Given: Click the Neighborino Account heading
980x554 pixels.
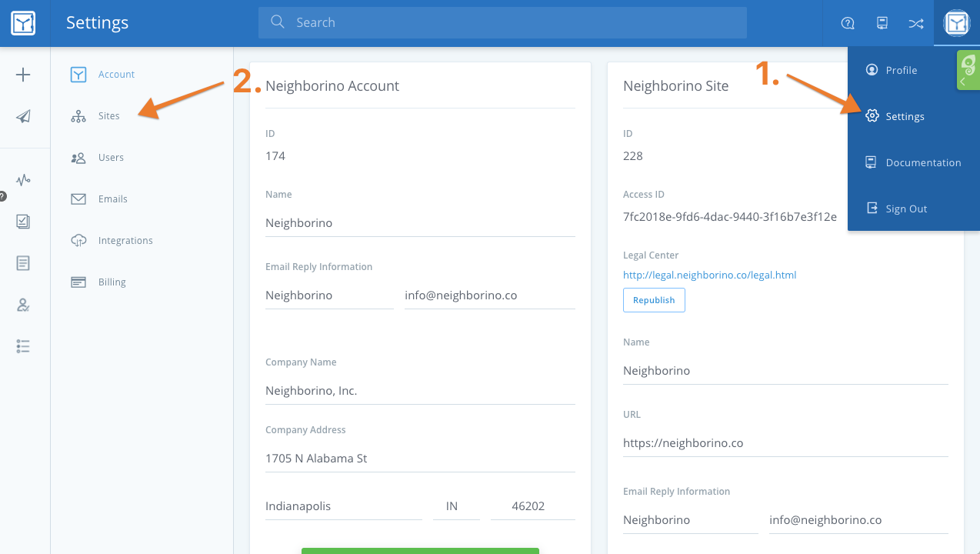Looking at the screenshot, I should pos(332,86).
